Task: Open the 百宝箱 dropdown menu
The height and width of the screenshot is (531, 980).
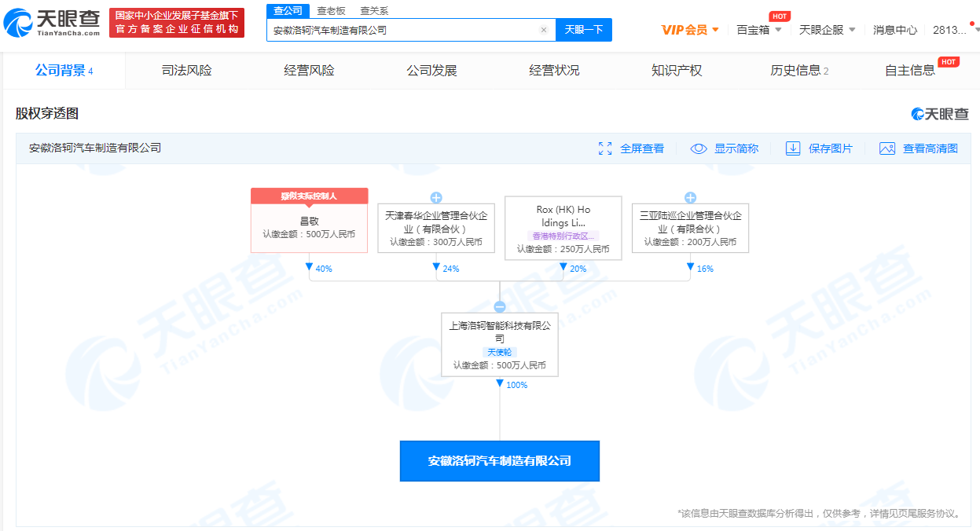Action: pos(759,30)
